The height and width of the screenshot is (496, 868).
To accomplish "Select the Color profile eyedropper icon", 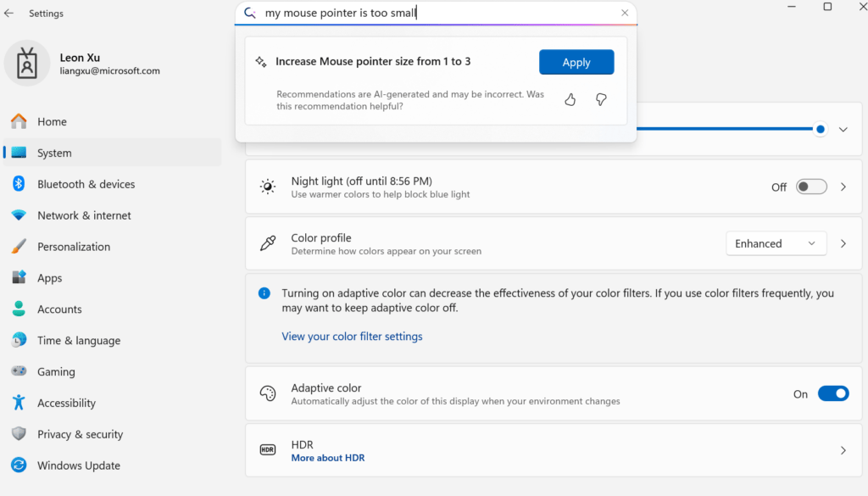I will click(268, 243).
